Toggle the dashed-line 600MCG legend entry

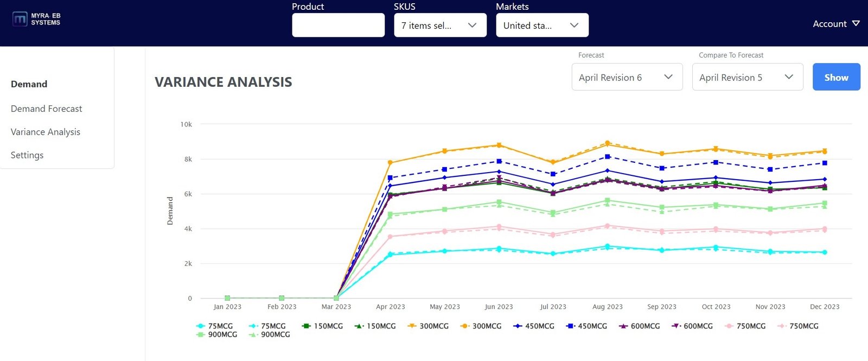tap(692, 326)
